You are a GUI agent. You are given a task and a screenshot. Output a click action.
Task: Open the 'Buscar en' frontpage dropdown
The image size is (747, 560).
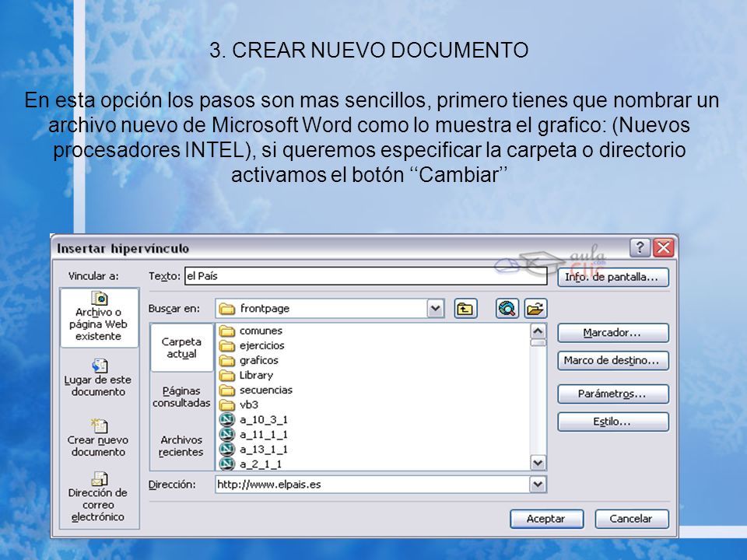(435, 309)
